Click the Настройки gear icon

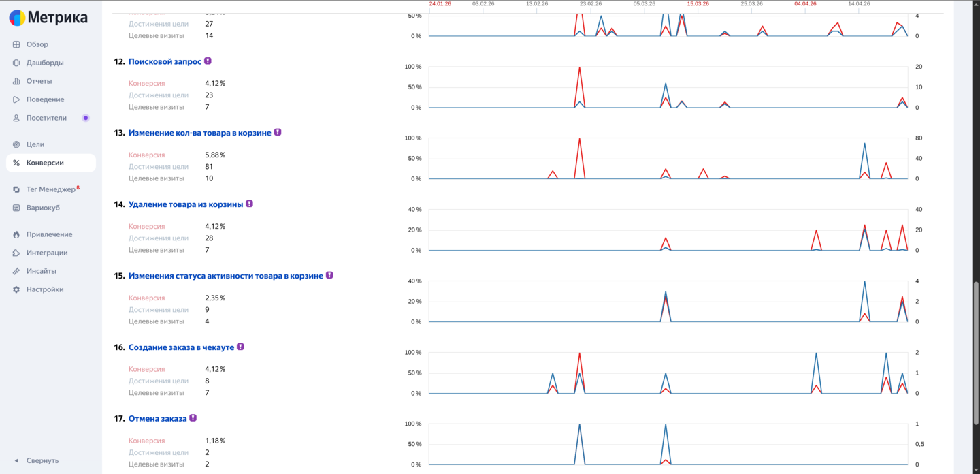[x=16, y=289]
